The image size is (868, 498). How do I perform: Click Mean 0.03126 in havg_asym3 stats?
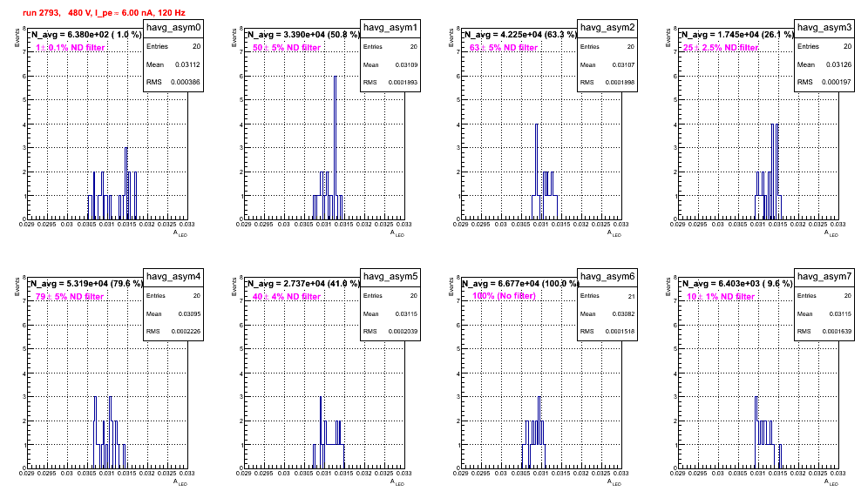(x=824, y=64)
